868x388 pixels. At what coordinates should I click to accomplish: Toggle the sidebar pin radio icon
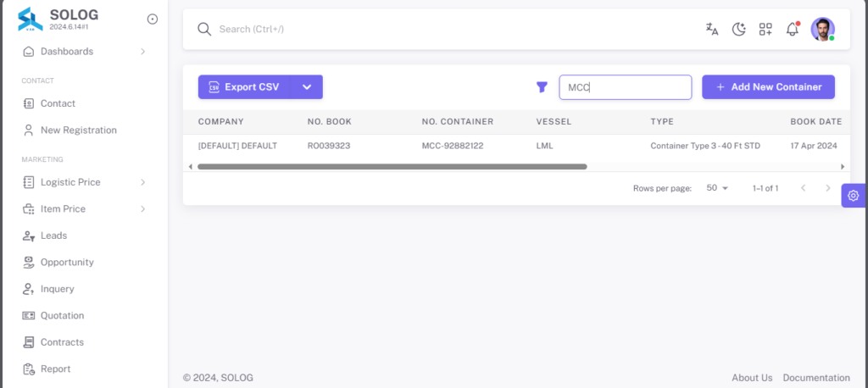[153, 19]
